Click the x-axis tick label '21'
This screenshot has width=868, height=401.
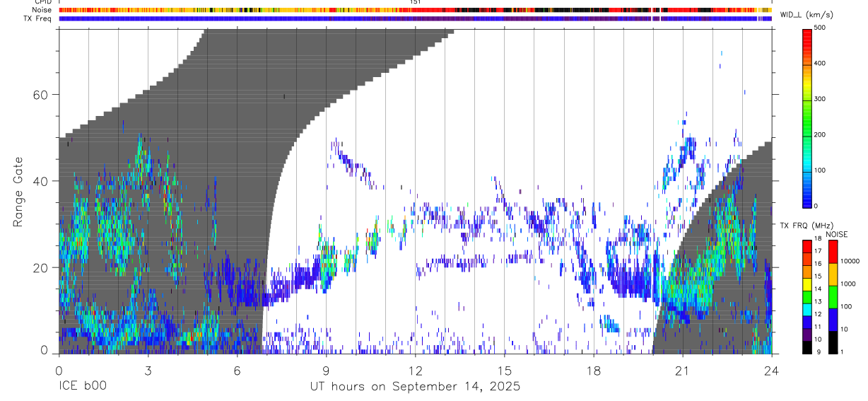[x=683, y=370]
